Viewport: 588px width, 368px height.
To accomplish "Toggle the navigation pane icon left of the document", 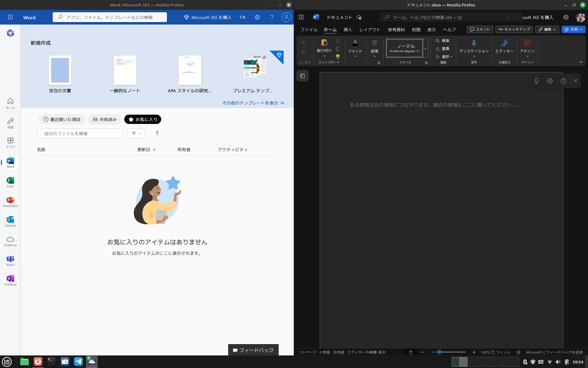I will point(303,76).
